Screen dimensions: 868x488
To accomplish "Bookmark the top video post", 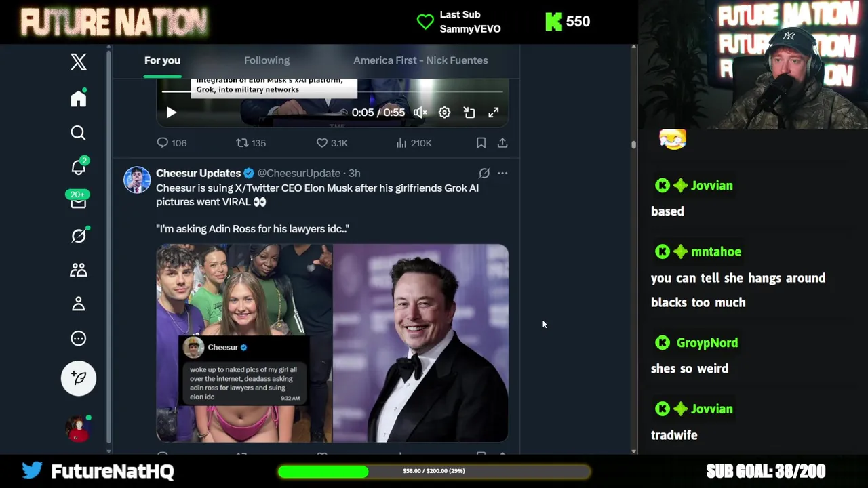I will [481, 143].
